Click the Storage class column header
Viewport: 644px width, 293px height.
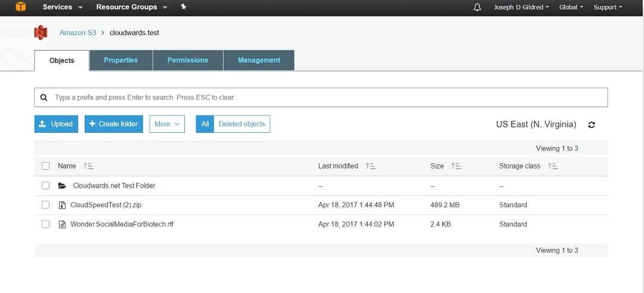tap(519, 166)
